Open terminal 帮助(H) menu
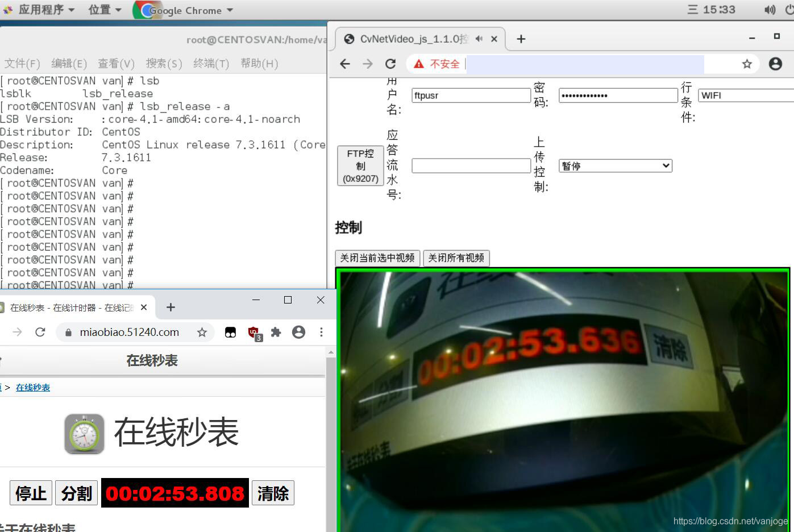Image resolution: width=794 pixels, height=532 pixels. coord(259,63)
